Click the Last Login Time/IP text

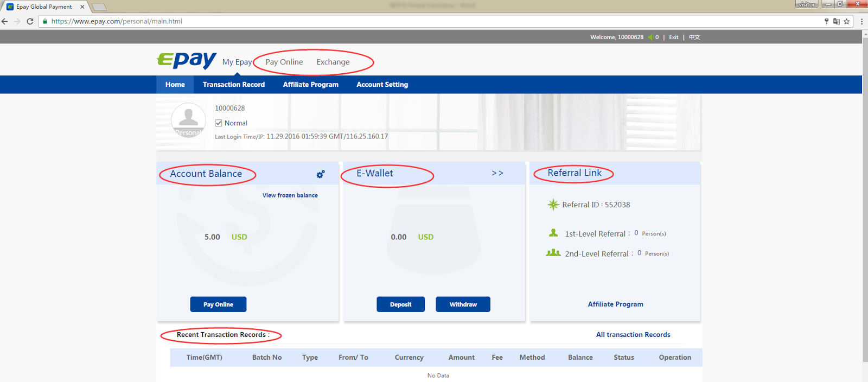301,137
